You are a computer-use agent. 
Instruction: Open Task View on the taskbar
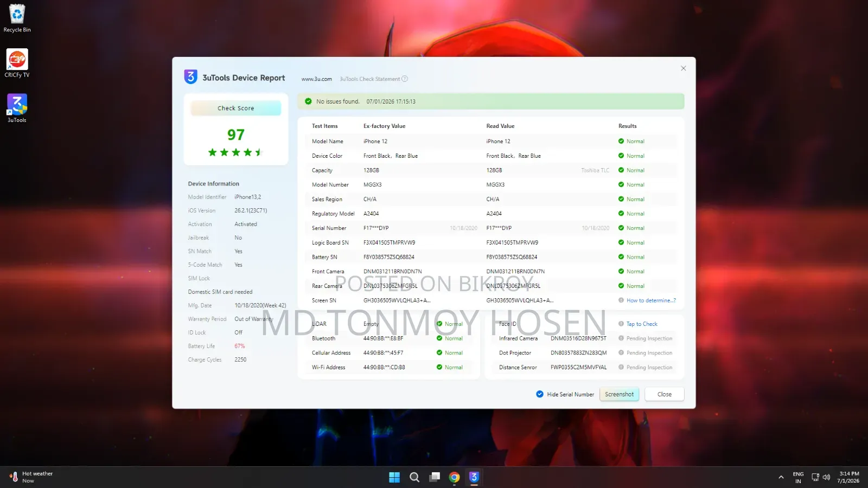pos(435,477)
